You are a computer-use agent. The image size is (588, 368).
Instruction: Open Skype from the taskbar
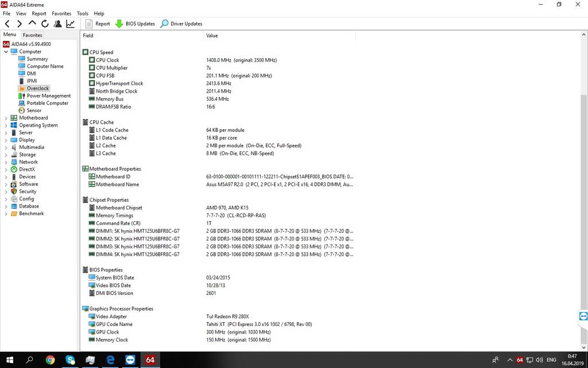70,360
